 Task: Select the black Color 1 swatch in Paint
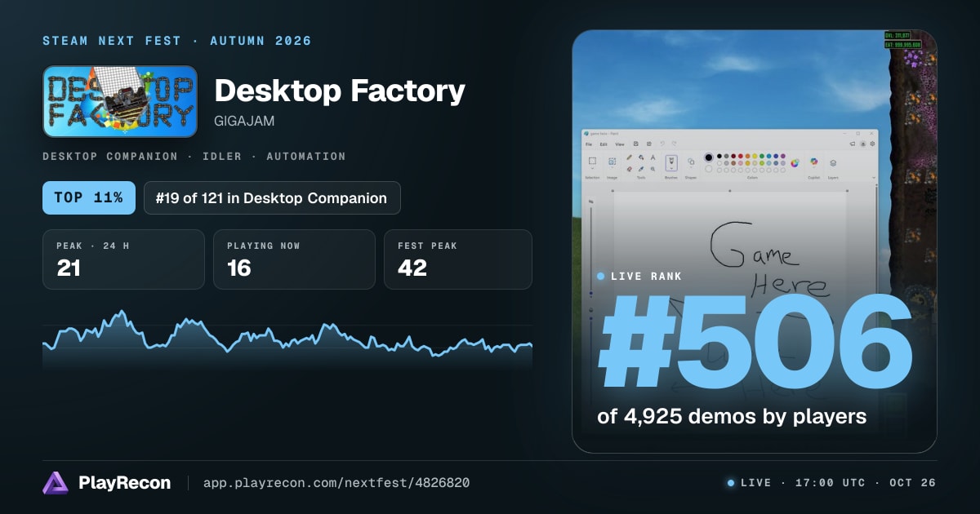[x=708, y=157]
